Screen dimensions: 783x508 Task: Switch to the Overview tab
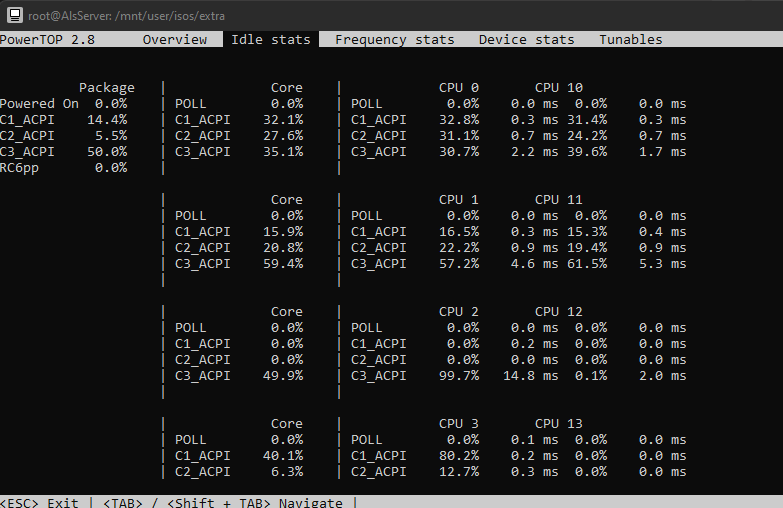click(175, 39)
